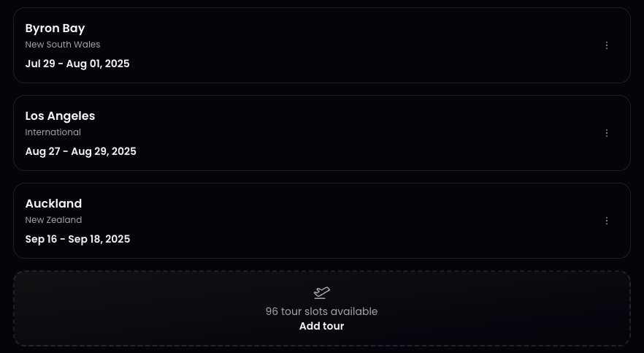The height and width of the screenshot is (353, 644).
Task: Select the New Zealand region label
Action: (x=53, y=220)
